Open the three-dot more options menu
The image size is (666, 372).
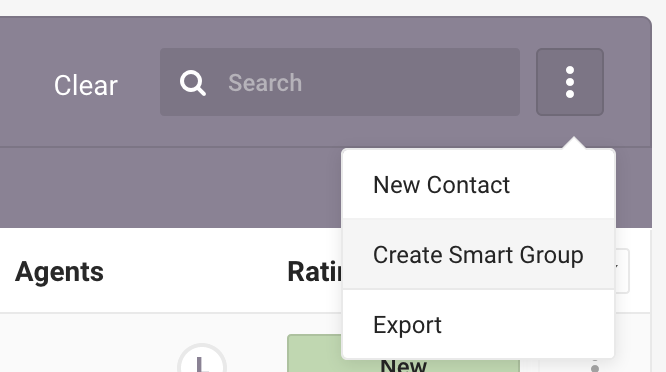coord(570,82)
